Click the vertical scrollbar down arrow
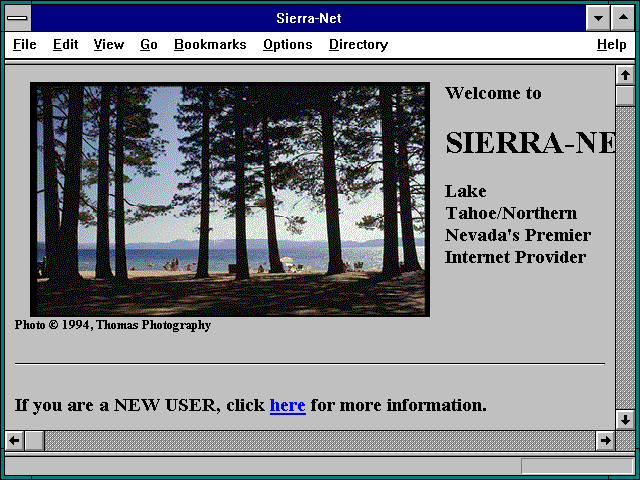Screen dimensions: 640x480 (625, 420)
